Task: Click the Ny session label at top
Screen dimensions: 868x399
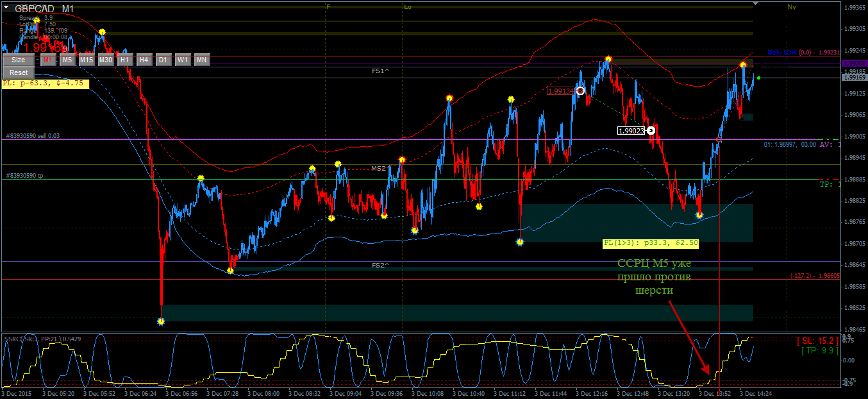Action: (791, 6)
